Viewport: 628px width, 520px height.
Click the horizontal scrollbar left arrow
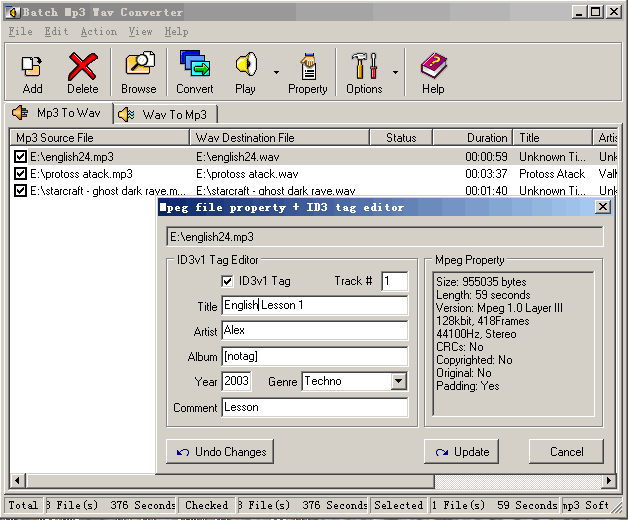point(17,480)
